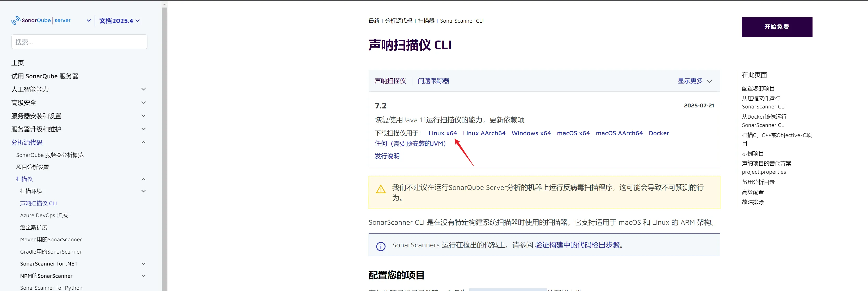The height and width of the screenshot is (291, 868).
Task: Click the Windows x64 download link
Action: 531,133
